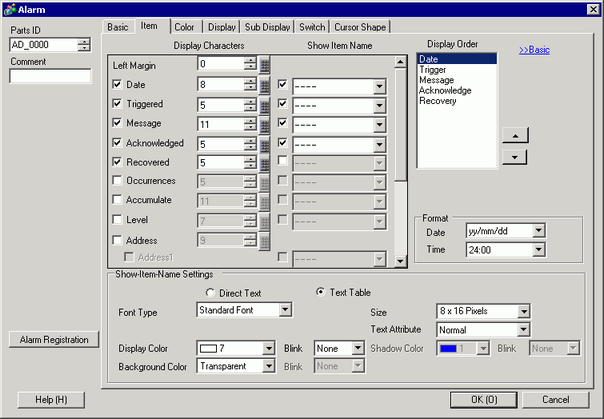Enable the Occurrences checkbox
The height and width of the screenshot is (419, 604).
[118, 181]
